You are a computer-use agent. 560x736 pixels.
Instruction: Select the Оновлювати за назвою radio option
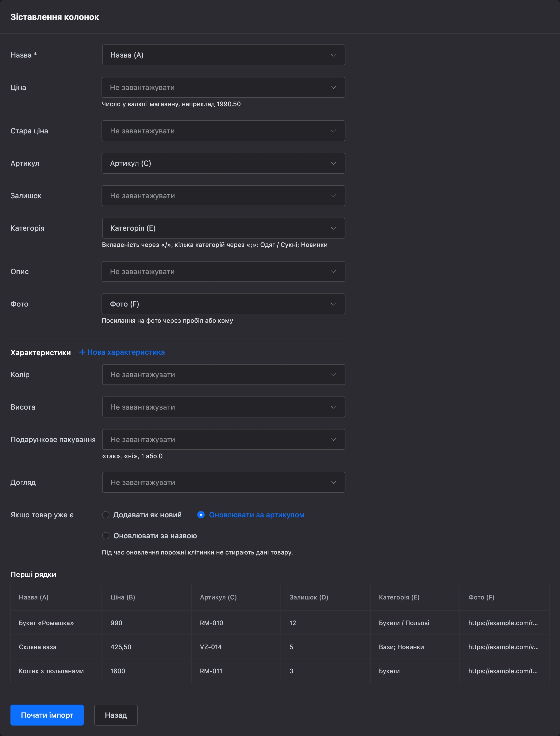106,536
